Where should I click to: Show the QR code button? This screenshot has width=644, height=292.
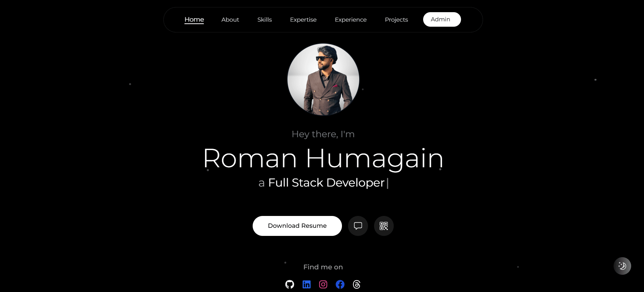coord(384,226)
